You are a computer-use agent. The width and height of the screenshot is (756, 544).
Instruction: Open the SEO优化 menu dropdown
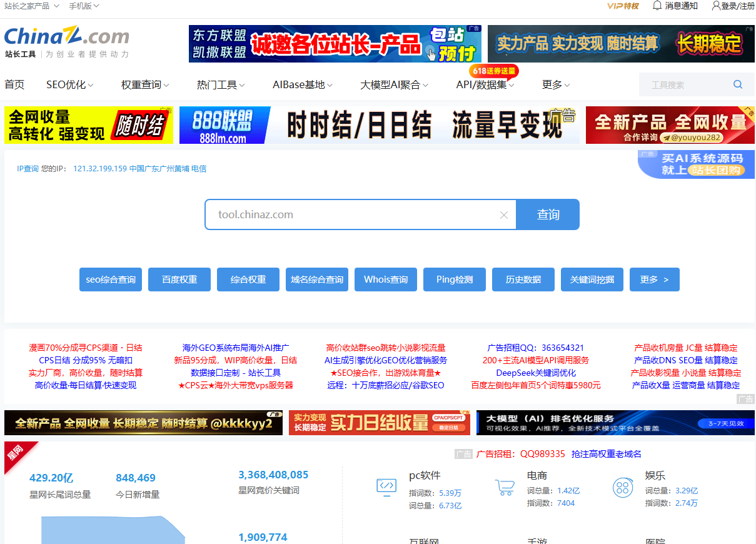[x=70, y=84]
